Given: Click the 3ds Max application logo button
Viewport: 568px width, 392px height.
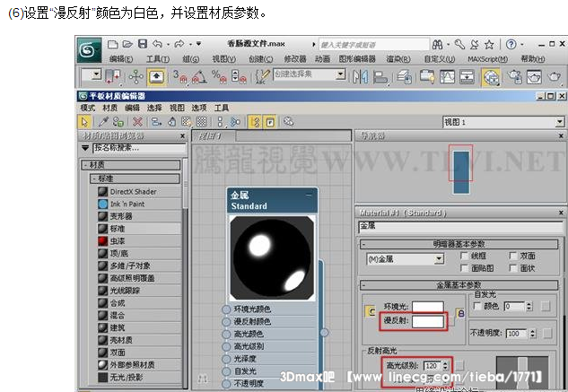Looking at the screenshot, I should point(89,49).
